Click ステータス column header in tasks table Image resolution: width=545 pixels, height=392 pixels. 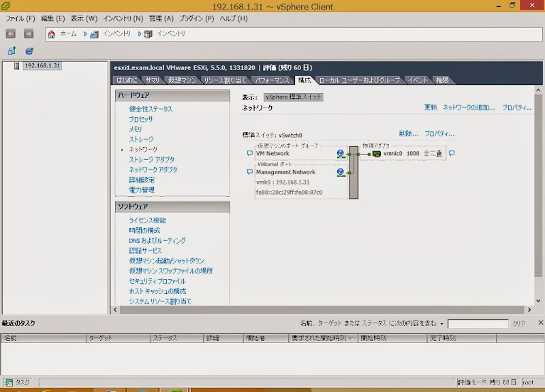(x=176, y=338)
